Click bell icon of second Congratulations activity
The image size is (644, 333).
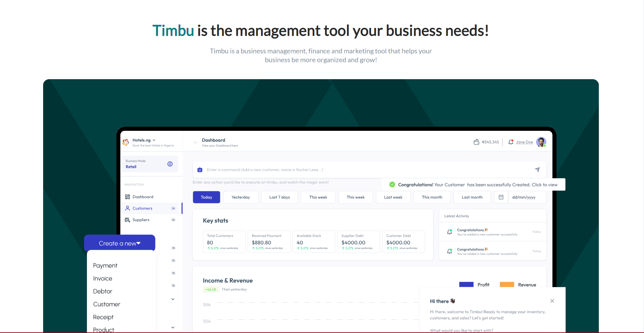coord(449,251)
